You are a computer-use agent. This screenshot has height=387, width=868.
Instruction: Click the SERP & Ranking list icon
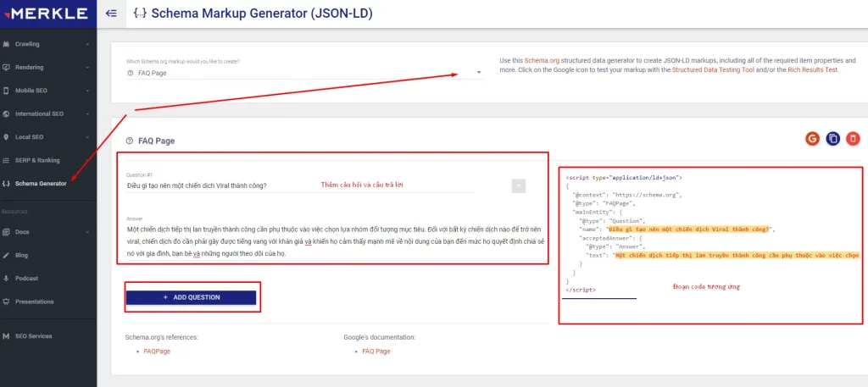pyautogui.click(x=6, y=160)
